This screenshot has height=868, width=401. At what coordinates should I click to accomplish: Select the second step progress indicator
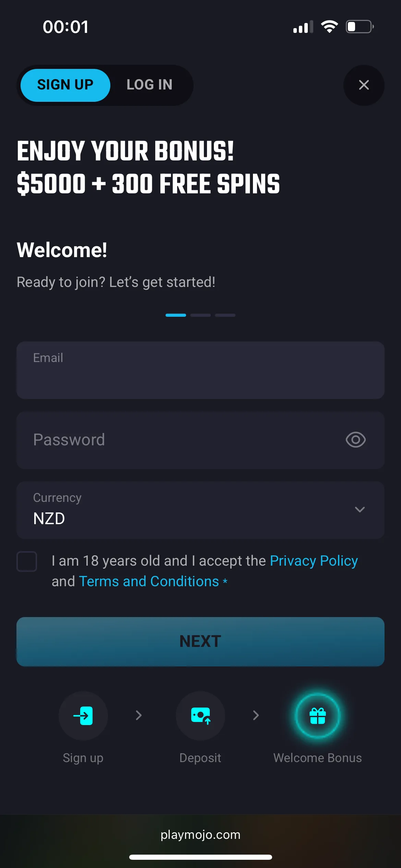tap(200, 315)
